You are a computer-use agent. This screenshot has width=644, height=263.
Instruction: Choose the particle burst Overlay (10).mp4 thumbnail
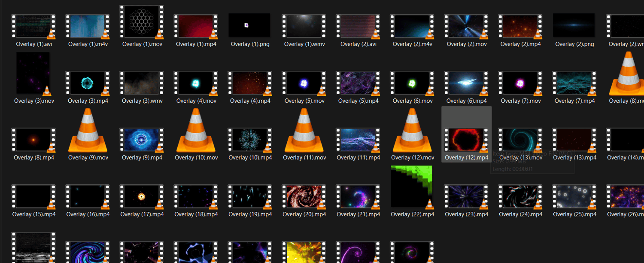[x=250, y=140]
